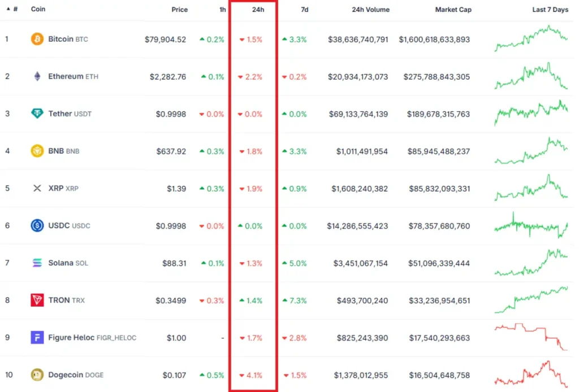579x392 pixels.
Task: Click the Tether coin logo
Action: click(x=37, y=114)
